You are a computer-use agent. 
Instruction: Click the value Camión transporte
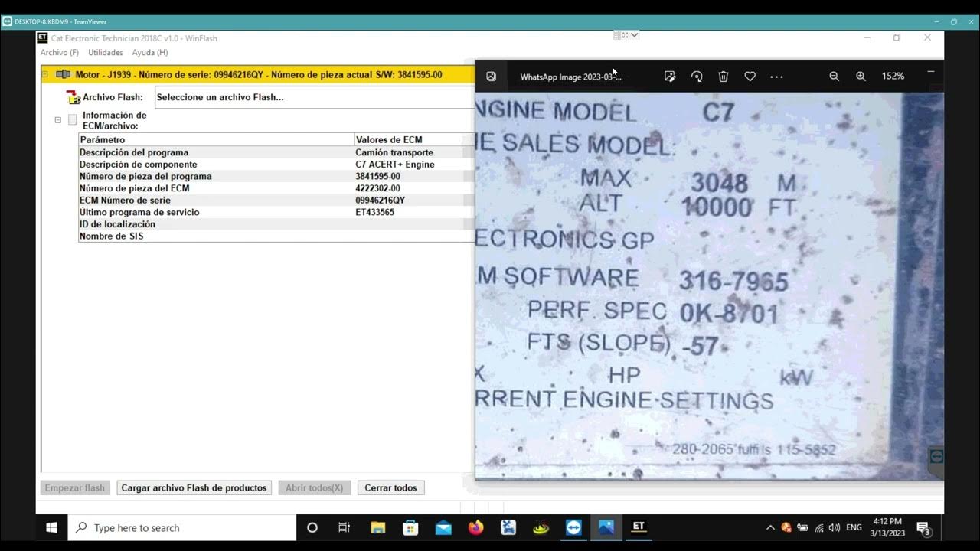[x=394, y=152]
